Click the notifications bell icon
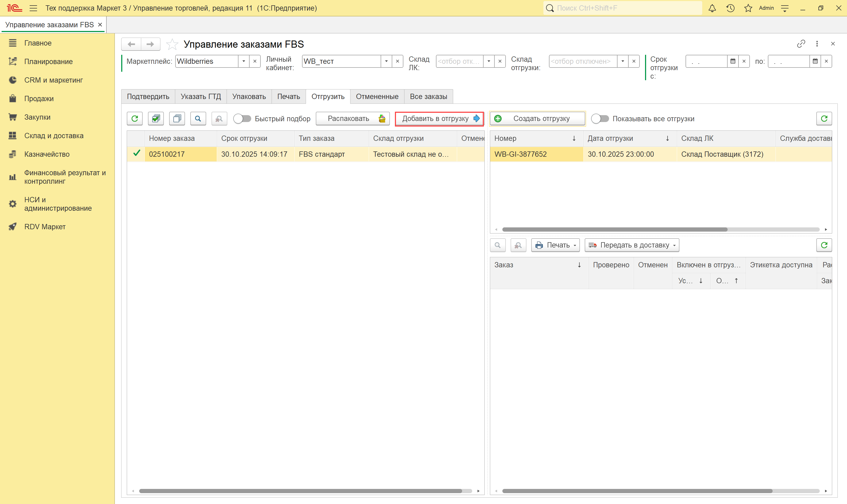Screen dimensions: 847x504 [x=712, y=8]
